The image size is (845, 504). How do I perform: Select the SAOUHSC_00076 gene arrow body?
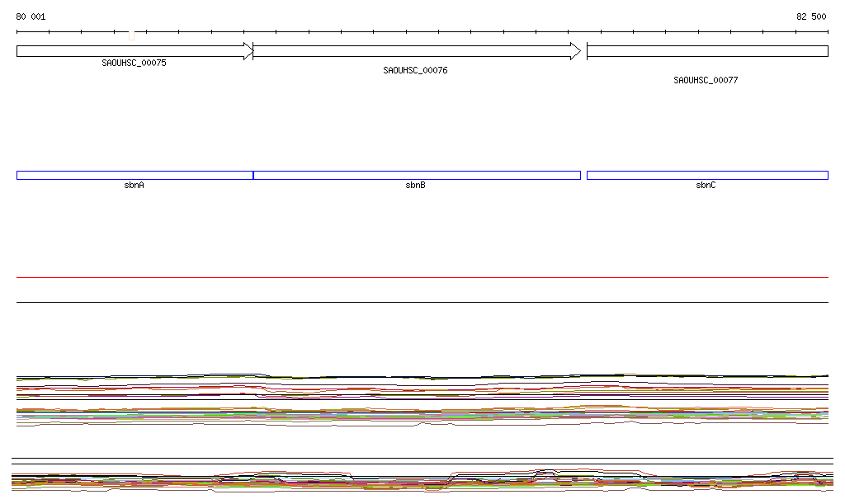pyautogui.click(x=413, y=51)
